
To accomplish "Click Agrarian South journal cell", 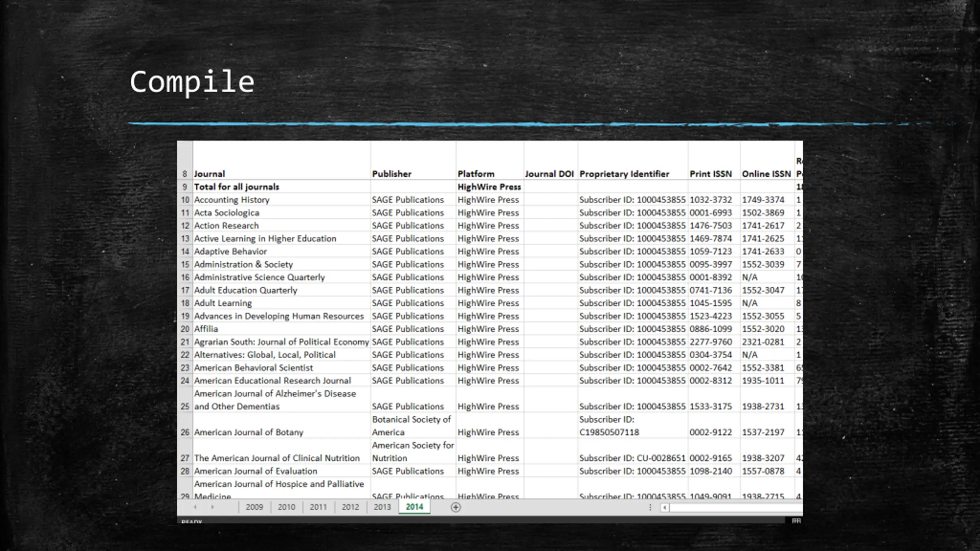I will click(x=281, y=342).
